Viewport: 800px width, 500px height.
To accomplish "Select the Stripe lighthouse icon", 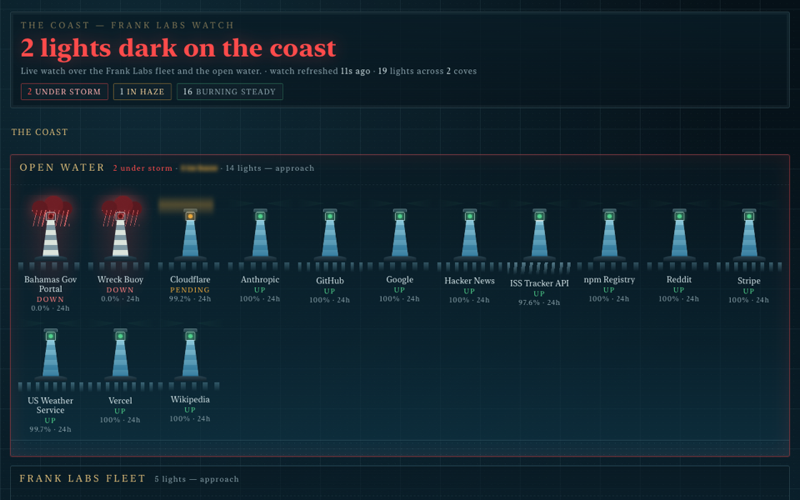I will [x=749, y=235].
